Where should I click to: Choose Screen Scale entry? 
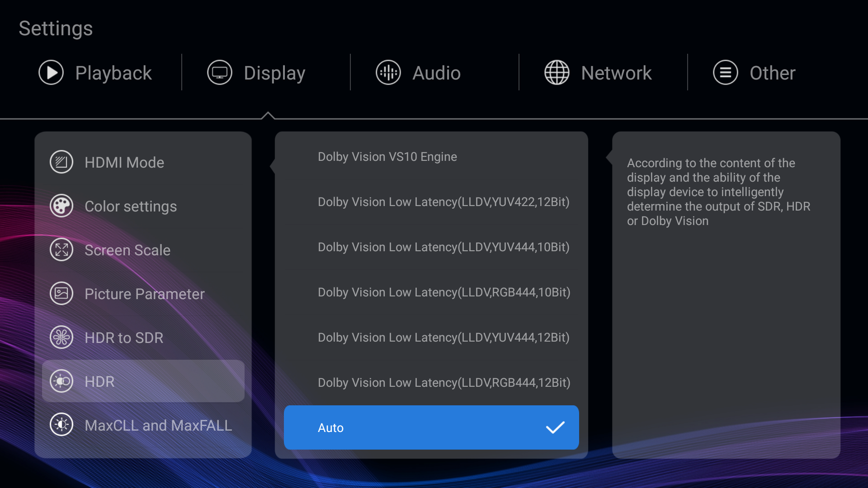coord(143,250)
